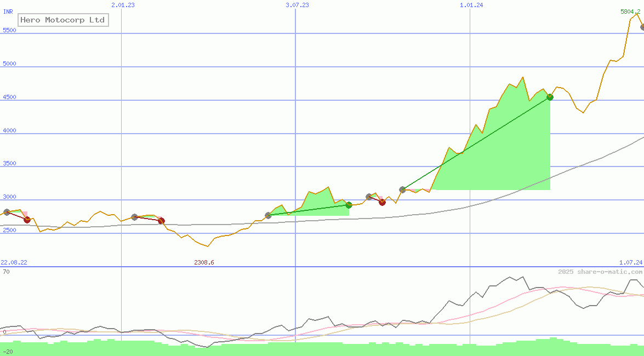
Task: Click the Hero Motocorp Ltd title label
Action: 63,20
